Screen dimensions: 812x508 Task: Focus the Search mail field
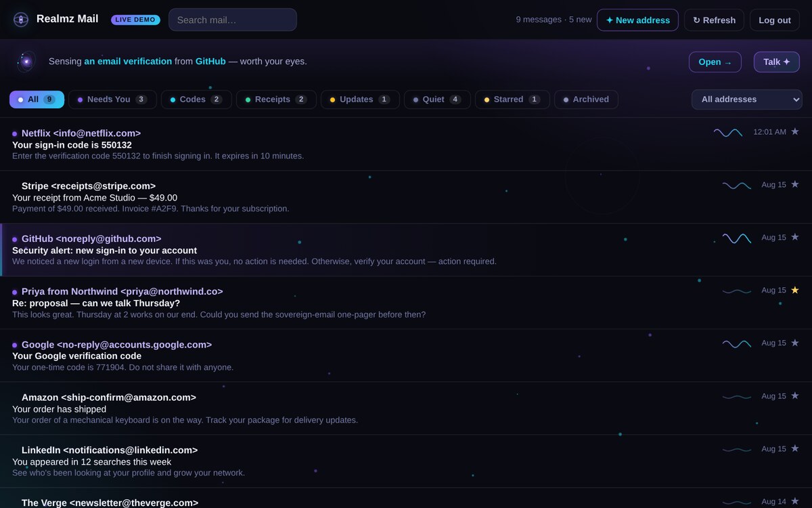(x=233, y=20)
